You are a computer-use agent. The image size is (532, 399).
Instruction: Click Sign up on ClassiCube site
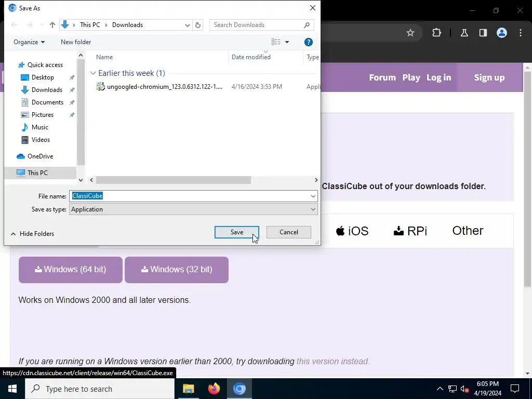[x=489, y=78]
